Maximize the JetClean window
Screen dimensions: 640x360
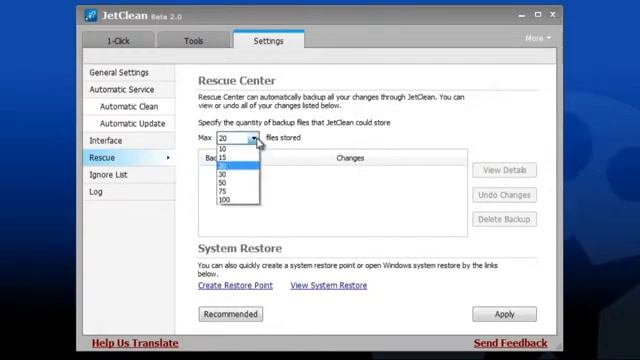coord(538,15)
